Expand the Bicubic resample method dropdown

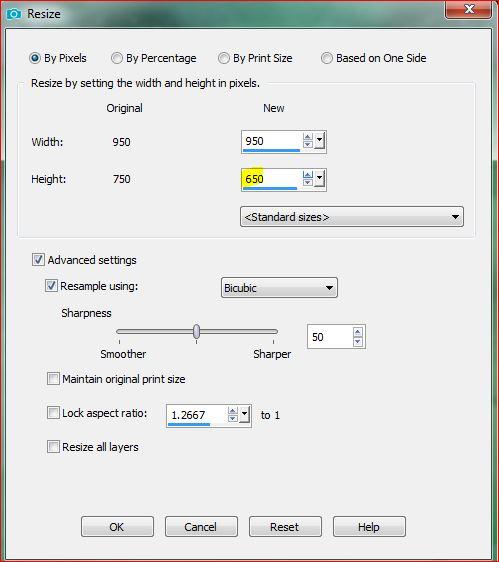click(279, 287)
